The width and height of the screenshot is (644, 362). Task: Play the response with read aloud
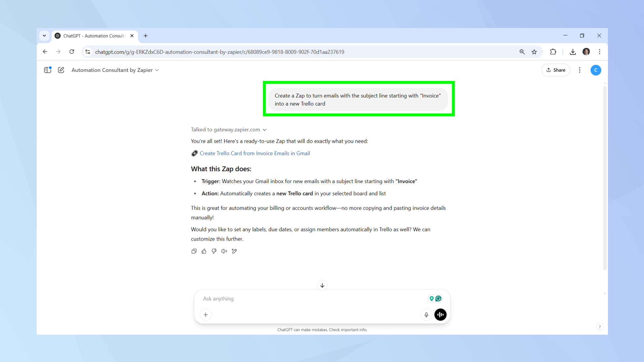click(x=224, y=251)
